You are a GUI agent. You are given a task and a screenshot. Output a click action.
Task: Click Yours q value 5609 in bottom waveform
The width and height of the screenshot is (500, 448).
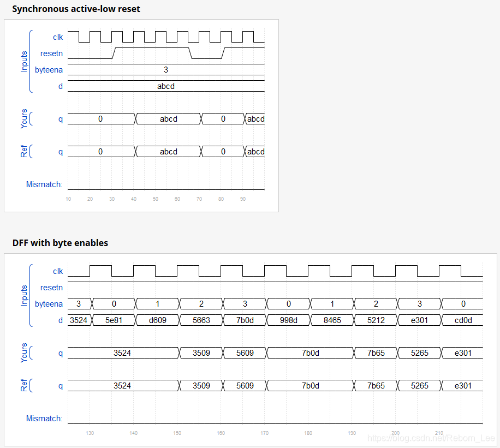[245, 353]
